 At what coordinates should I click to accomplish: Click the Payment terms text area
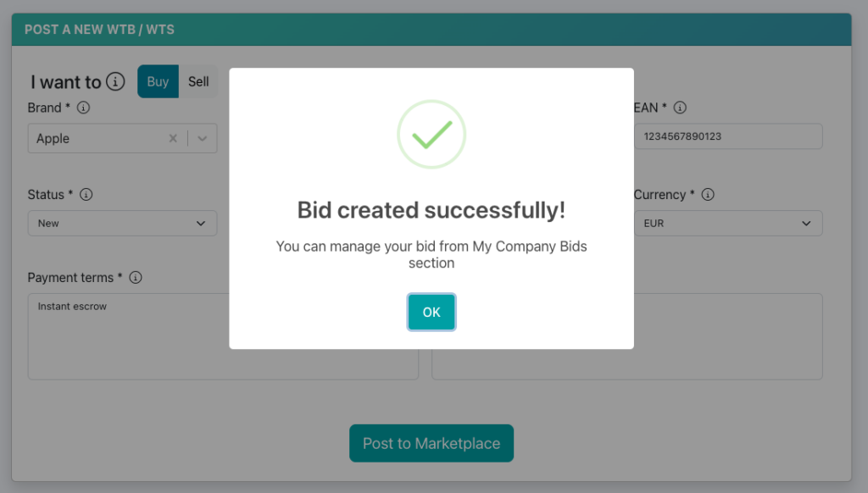127,339
